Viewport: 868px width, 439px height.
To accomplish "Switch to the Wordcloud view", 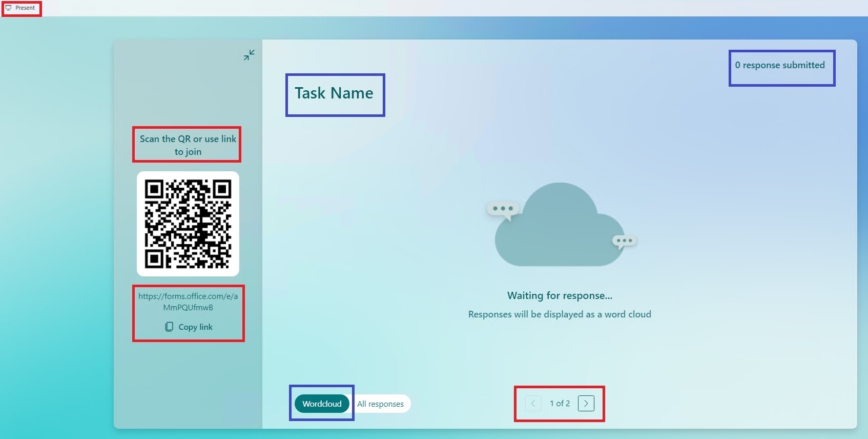I will click(x=322, y=404).
